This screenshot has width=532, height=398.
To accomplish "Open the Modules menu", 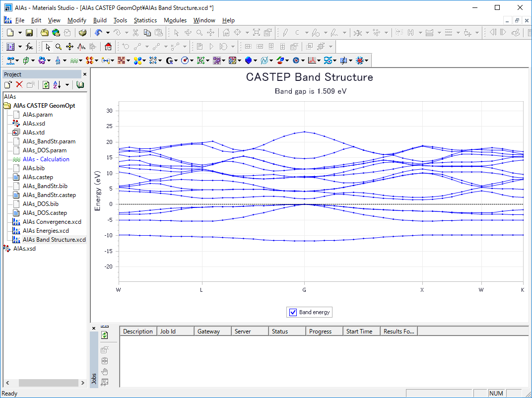I will (175, 20).
